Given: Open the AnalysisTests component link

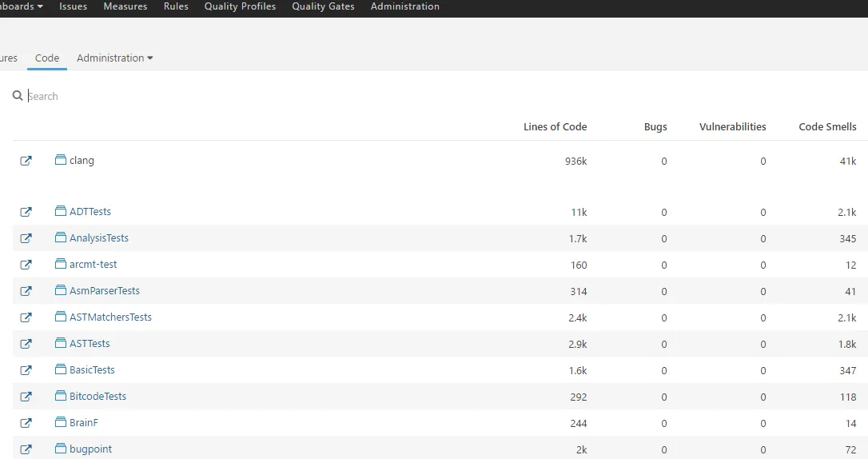Looking at the screenshot, I should 99,238.
